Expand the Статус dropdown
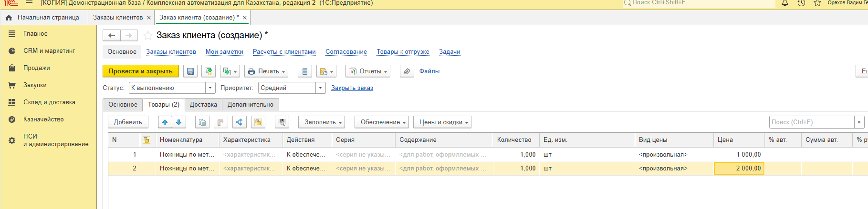Screen dimensions: 868x209 tap(210, 88)
